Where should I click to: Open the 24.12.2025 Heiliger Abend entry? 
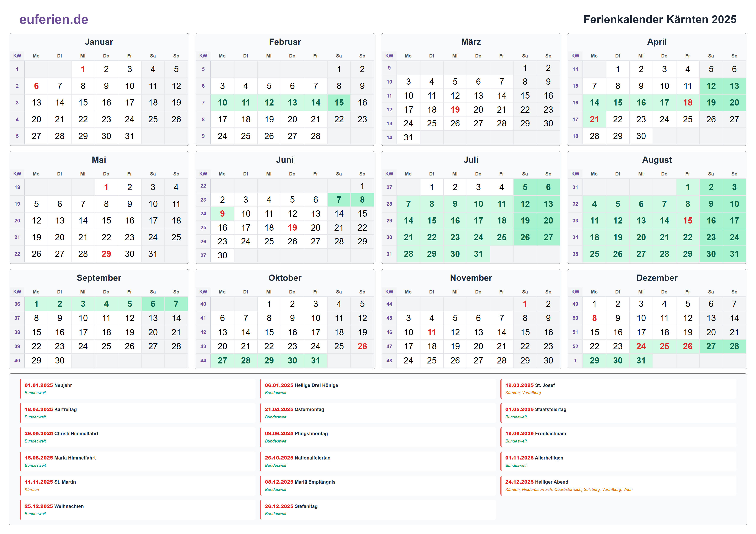click(x=618, y=485)
